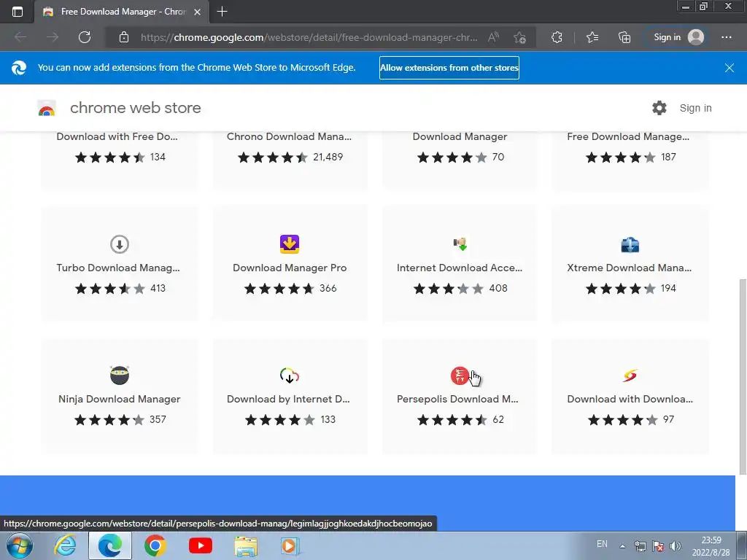The width and height of the screenshot is (747, 560).
Task: Click the Download with Downloa... extension icon
Action: tap(630, 376)
